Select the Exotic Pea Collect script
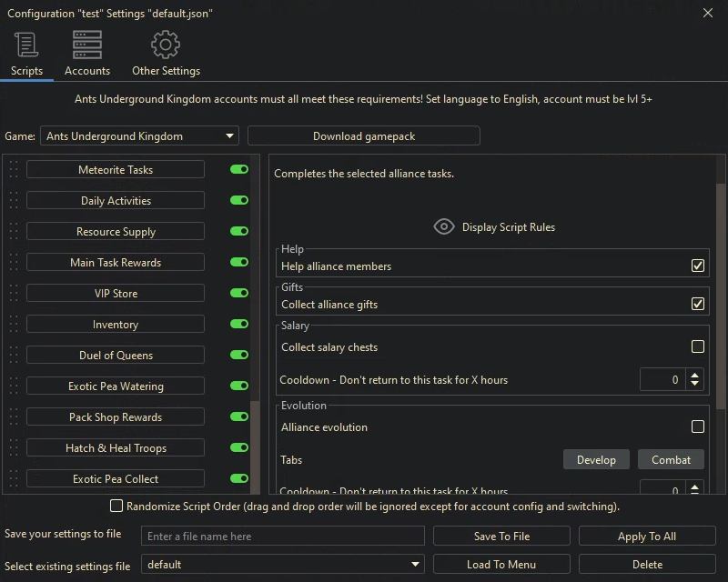Image resolution: width=728 pixels, height=582 pixels. coord(116,478)
